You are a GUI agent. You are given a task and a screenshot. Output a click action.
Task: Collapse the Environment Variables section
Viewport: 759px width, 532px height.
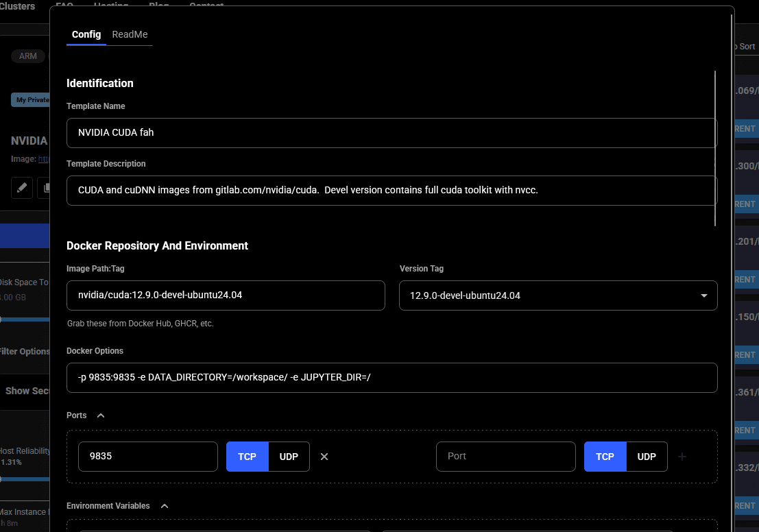(x=165, y=506)
